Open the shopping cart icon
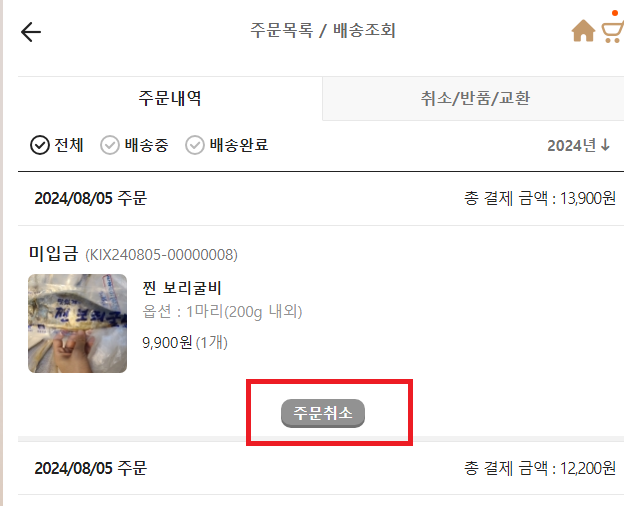Viewport: 624px width, 506px height. pos(612,31)
